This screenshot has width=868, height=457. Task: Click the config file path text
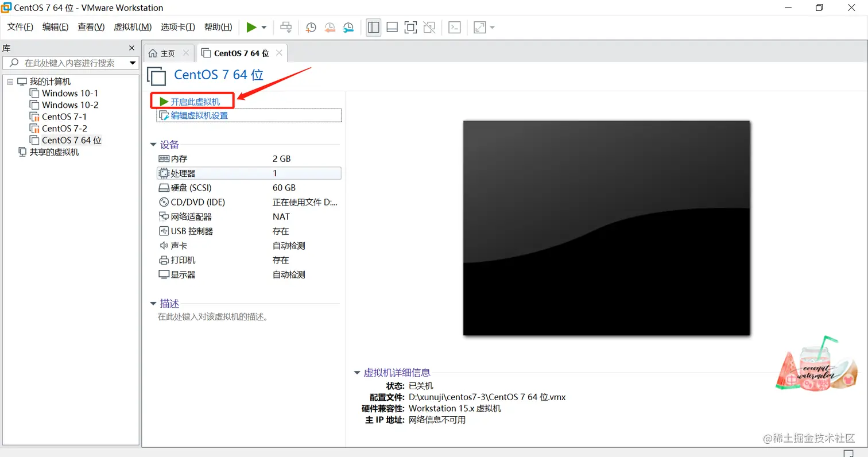[487, 397]
